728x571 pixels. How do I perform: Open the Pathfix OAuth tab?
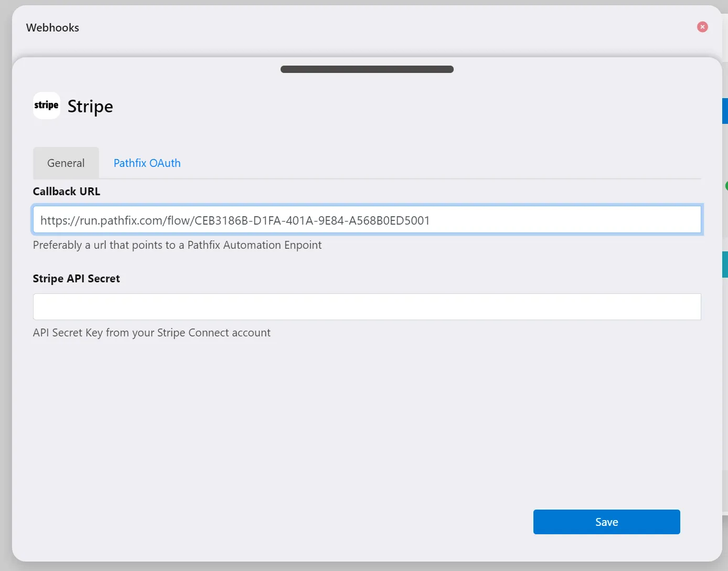click(147, 163)
